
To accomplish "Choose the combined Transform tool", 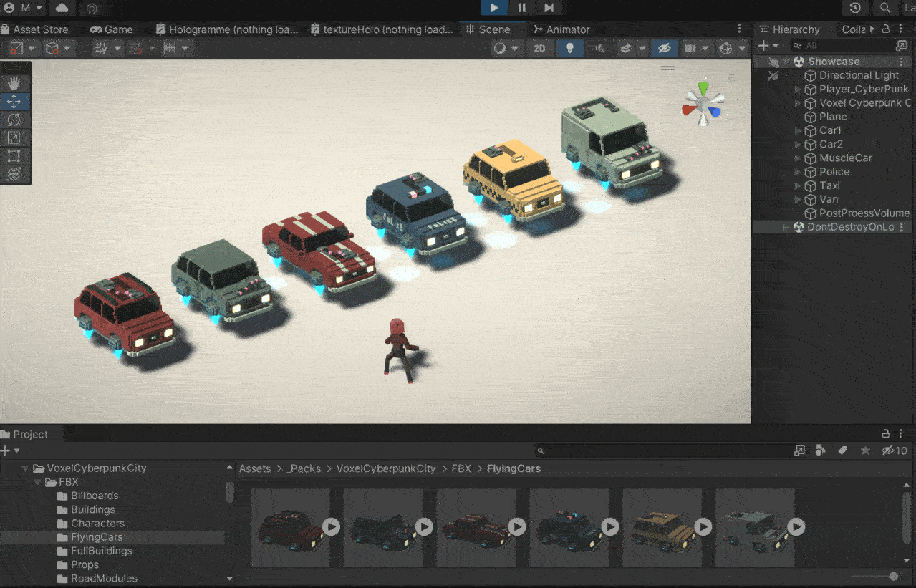I will pos(14,174).
